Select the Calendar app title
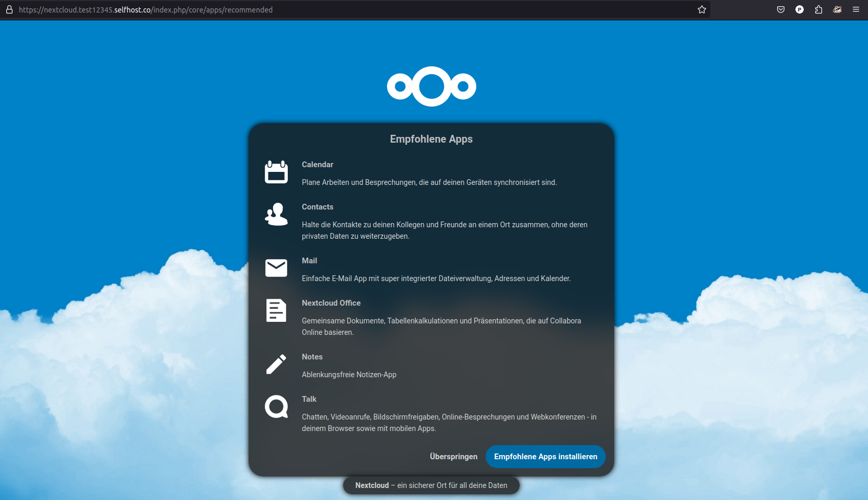868x500 pixels. point(317,165)
